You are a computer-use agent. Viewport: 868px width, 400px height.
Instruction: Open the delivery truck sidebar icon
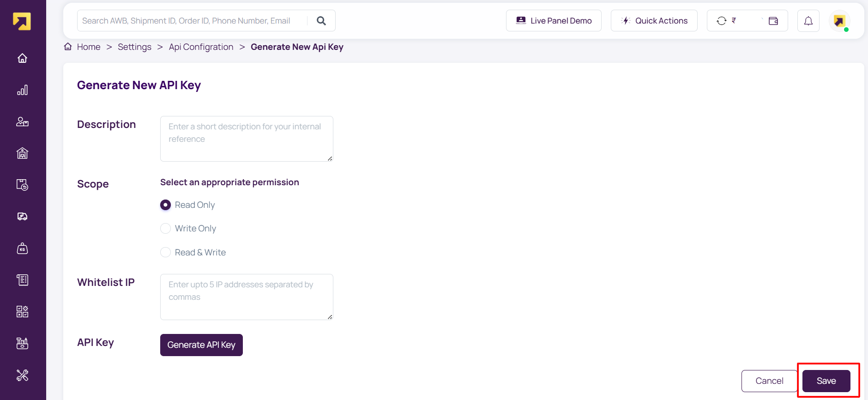pos(22,217)
